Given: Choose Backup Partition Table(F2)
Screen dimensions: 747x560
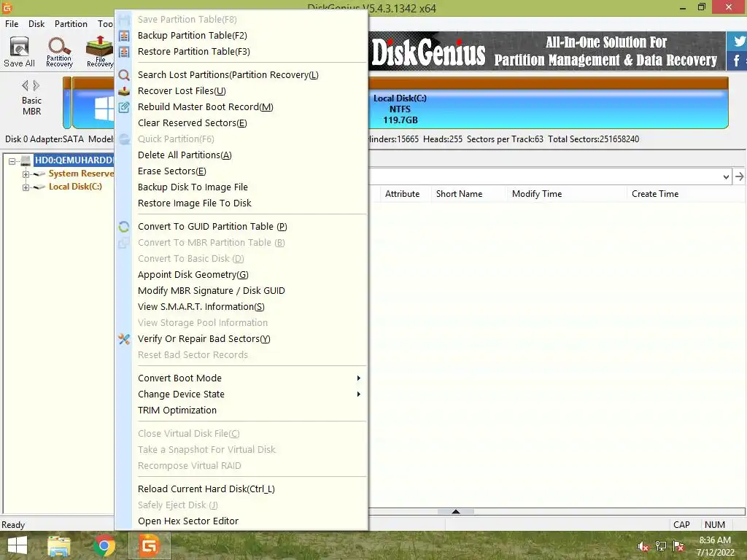Looking at the screenshot, I should tap(193, 36).
